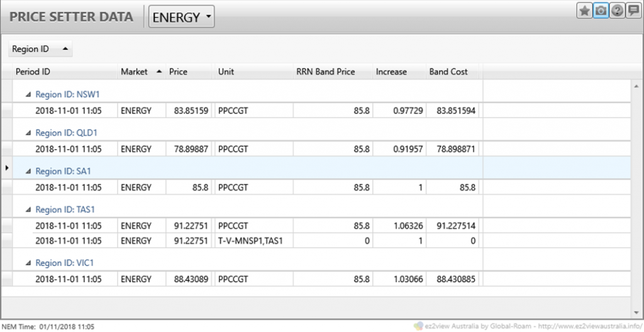This screenshot has height=332, width=644.
Task: Sort by Unit column header
Action: click(253, 72)
